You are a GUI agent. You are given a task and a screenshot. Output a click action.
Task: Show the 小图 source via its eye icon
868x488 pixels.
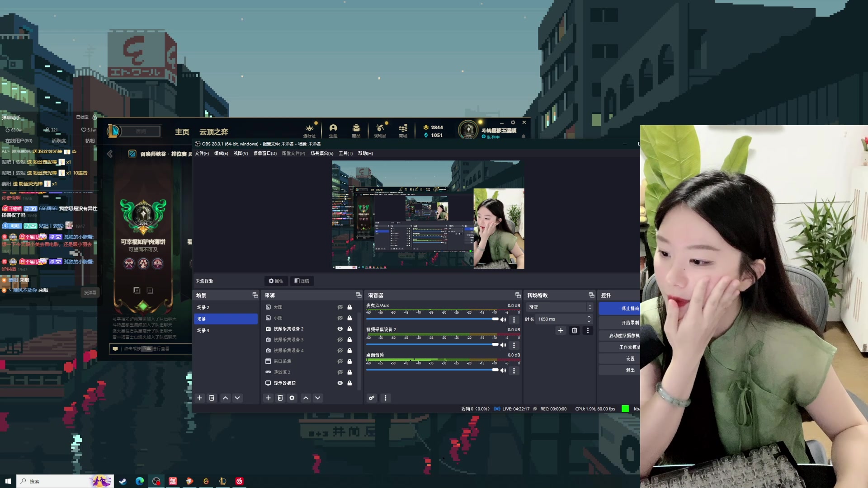coord(340,318)
